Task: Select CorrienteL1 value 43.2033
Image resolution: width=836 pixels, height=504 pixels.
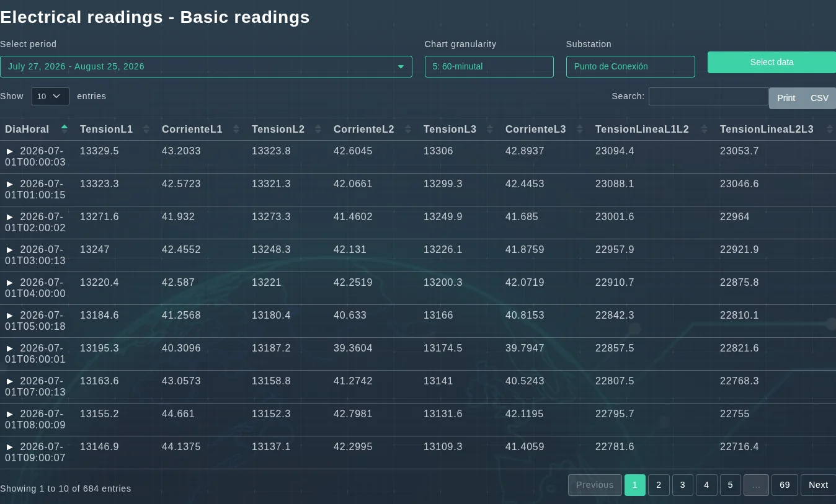Action: coord(181,151)
